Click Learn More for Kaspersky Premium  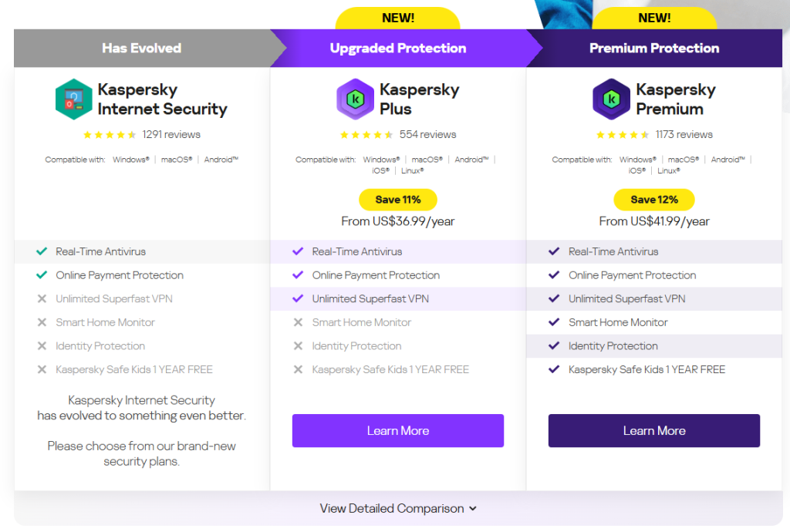tap(654, 430)
